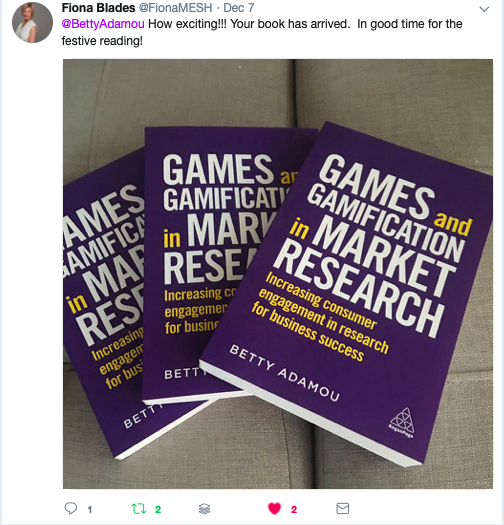504x525 pixels.
Task: Click 'BETTY ADAMOU' on front book cover
Action: (x=285, y=373)
